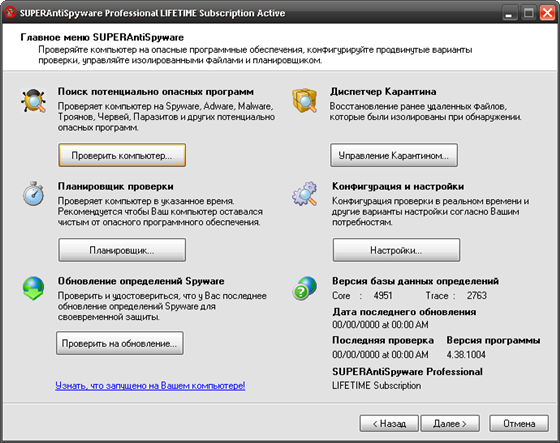Screen dimensions: 560x443
Task: Open the Настройки button
Action: pos(396,250)
